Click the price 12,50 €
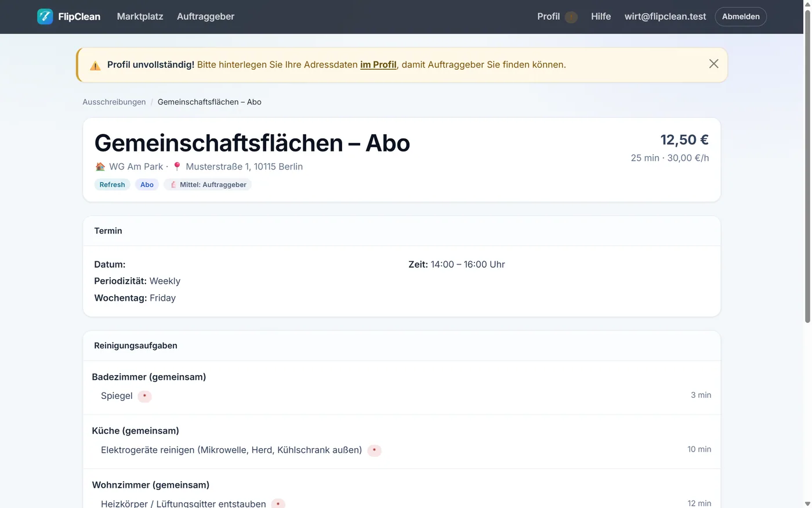Image resolution: width=812 pixels, height=508 pixels. point(684,140)
